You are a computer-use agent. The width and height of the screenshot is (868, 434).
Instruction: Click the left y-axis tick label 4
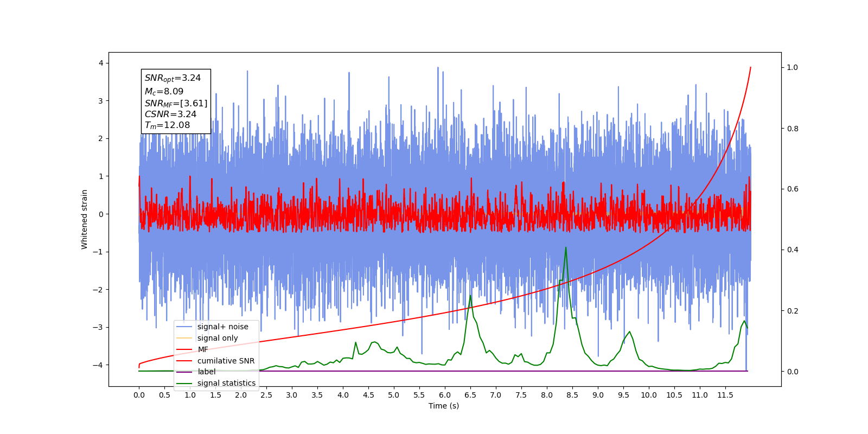(101, 63)
